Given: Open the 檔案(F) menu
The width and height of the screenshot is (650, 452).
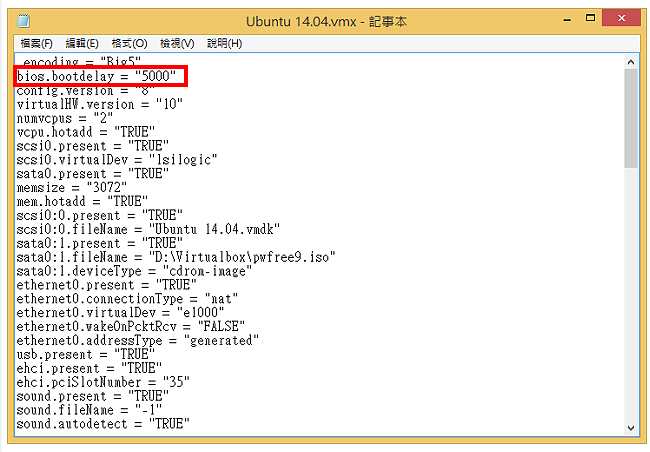Looking at the screenshot, I should (36, 43).
